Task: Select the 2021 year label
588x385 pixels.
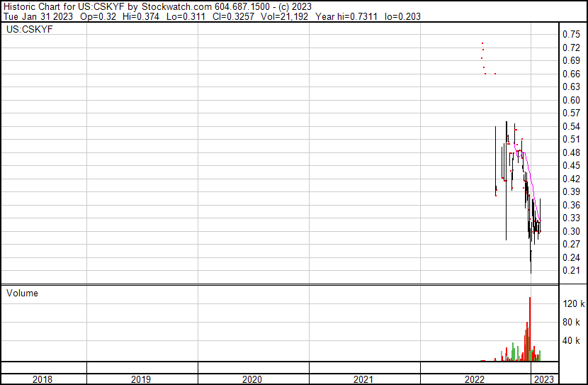Action: coord(363,379)
